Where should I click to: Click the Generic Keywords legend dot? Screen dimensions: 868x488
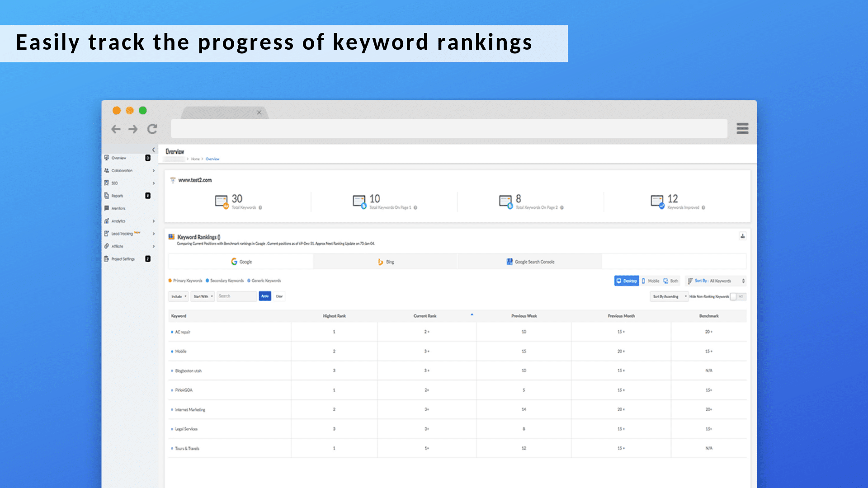pos(249,281)
